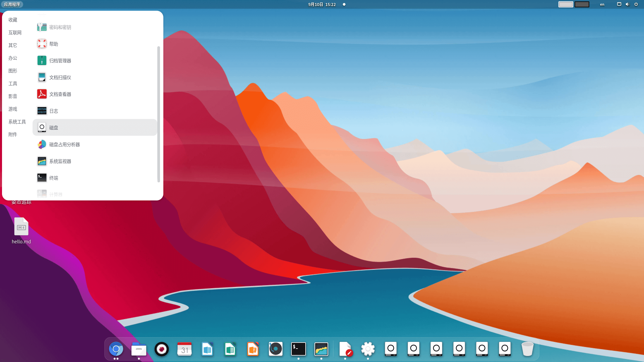Select the 系统工具 category

[17, 122]
